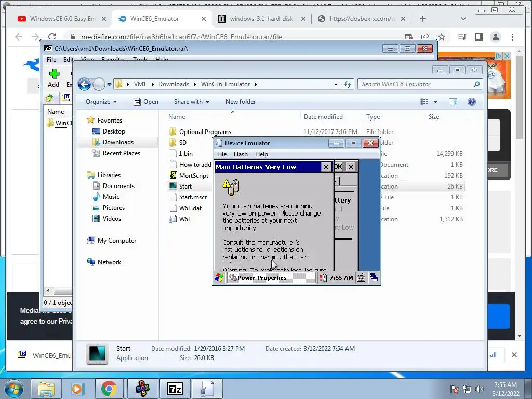Click Add button in 7-Zip window

(x=54, y=78)
